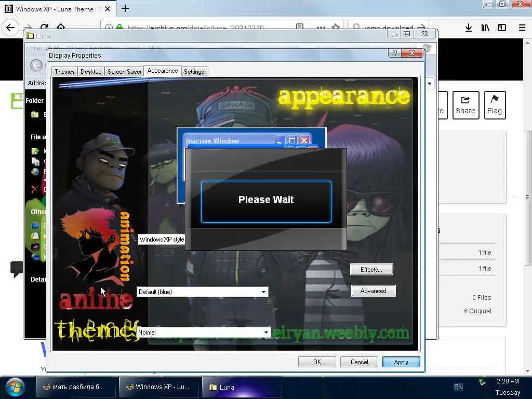Select the Appearance tab
This screenshot has width=532, height=399.
[x=163, y=71]
